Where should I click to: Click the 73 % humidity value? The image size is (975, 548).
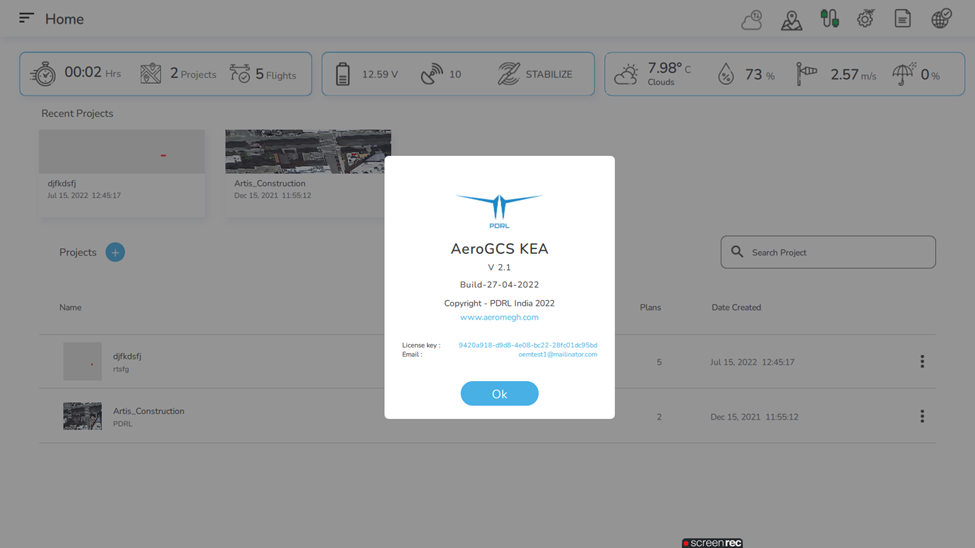760,75
